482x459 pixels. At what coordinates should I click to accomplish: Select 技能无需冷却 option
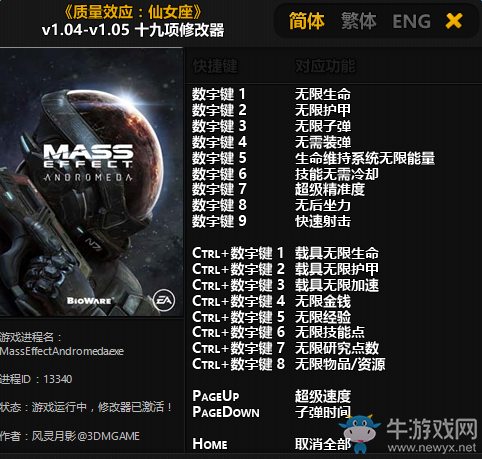(336, 174)
